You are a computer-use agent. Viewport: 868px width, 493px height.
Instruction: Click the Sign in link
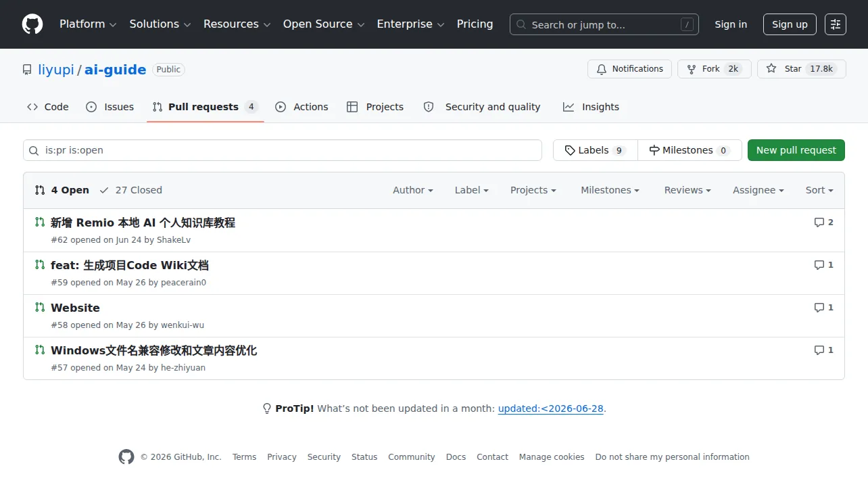tap(731, 24)
